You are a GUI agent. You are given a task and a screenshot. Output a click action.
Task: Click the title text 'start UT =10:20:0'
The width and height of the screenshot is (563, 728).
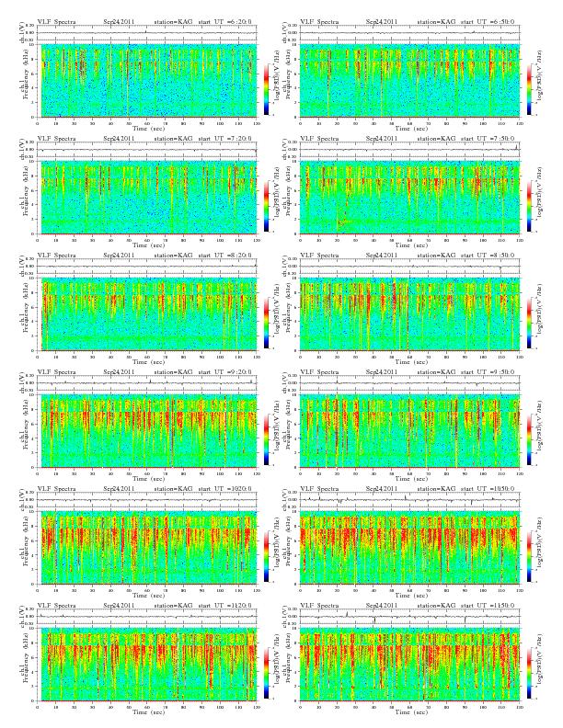224,488
